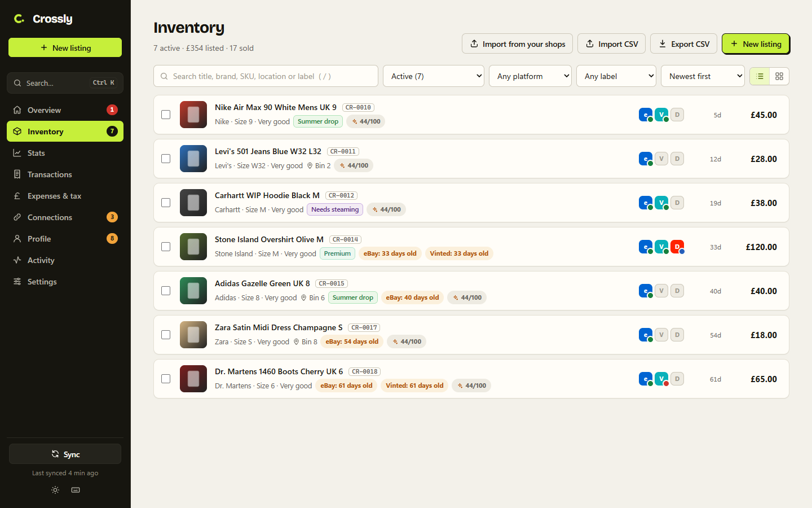Open Nike Air Max 90 thumbnail

point(193,115)
